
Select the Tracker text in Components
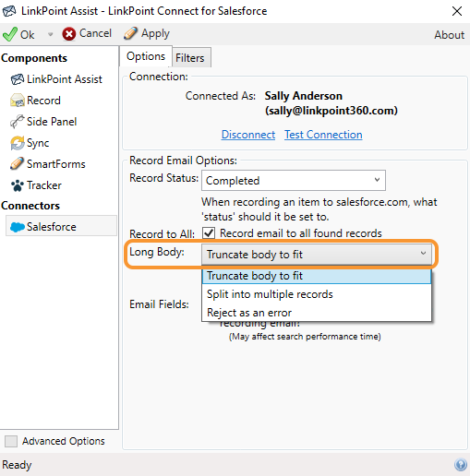(44, 185)
